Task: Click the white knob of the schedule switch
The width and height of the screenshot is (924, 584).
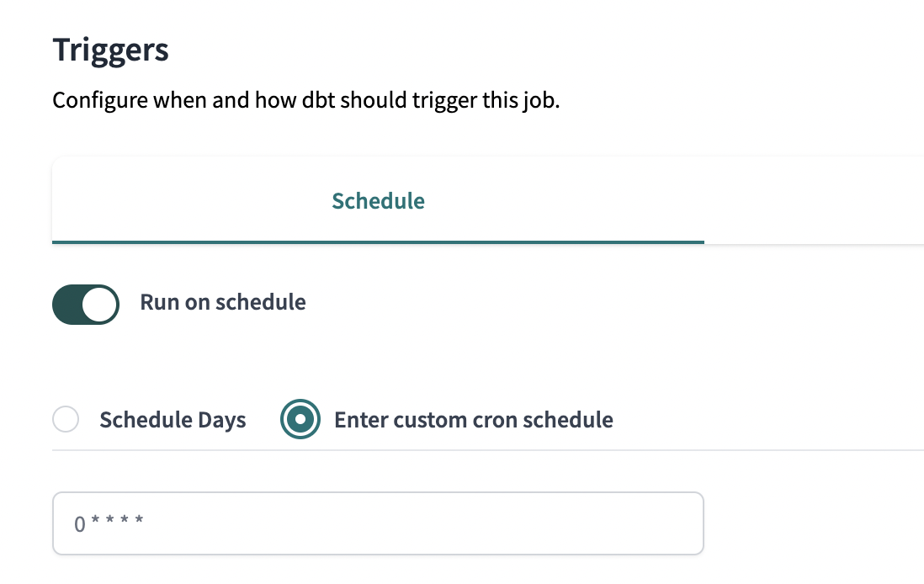Action: point(99,304)
